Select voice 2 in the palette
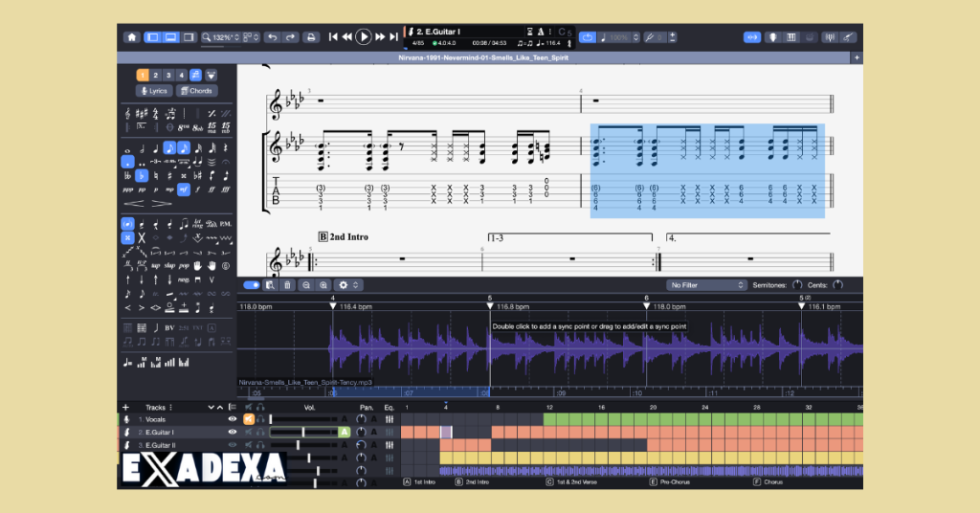 click(x=156, y=75)
